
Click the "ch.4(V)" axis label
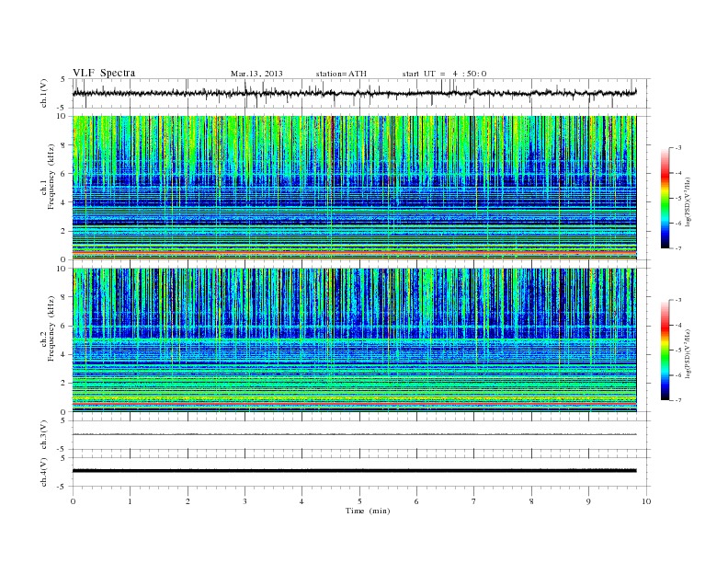[x=44, y=473]
